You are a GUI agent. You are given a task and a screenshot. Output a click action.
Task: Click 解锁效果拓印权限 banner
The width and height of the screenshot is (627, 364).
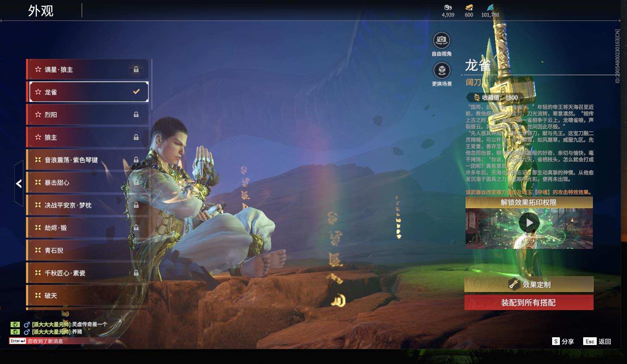pos(529,202)
